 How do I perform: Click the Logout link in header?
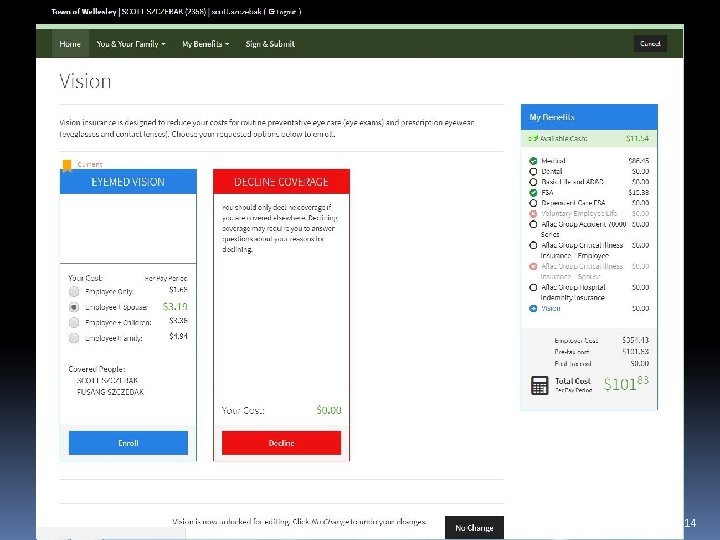tap(282, 11)
